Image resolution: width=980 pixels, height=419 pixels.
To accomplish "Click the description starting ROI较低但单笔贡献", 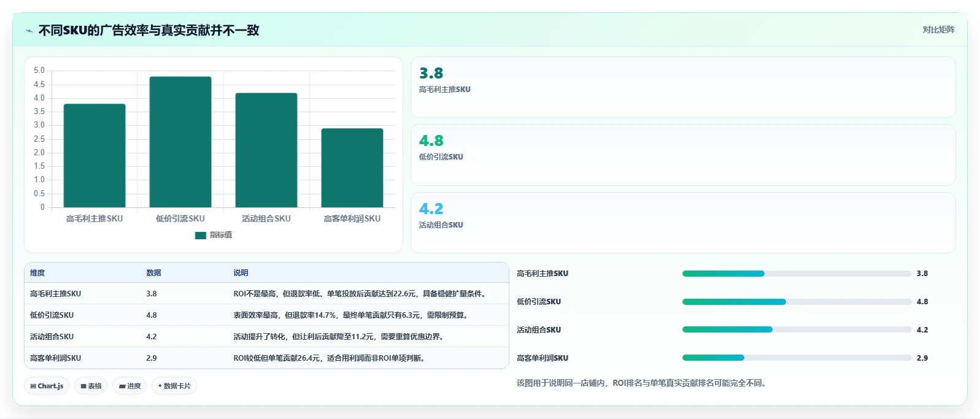I will [330, 358].
